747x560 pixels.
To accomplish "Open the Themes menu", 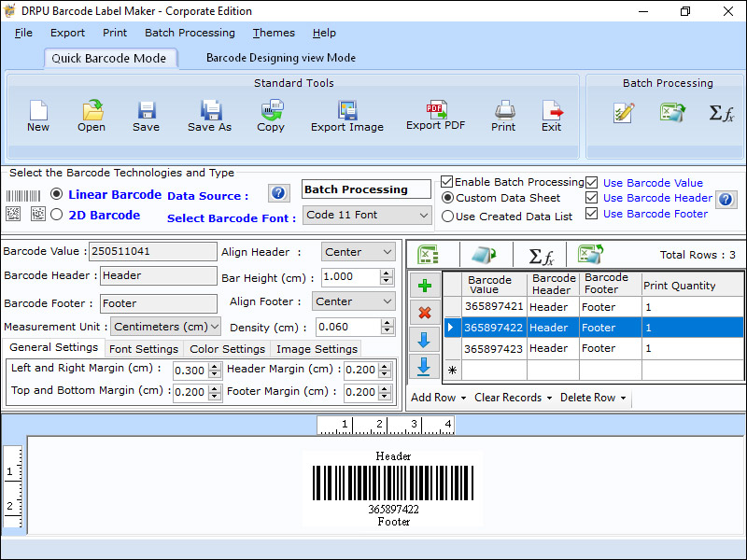I will 273,33.
